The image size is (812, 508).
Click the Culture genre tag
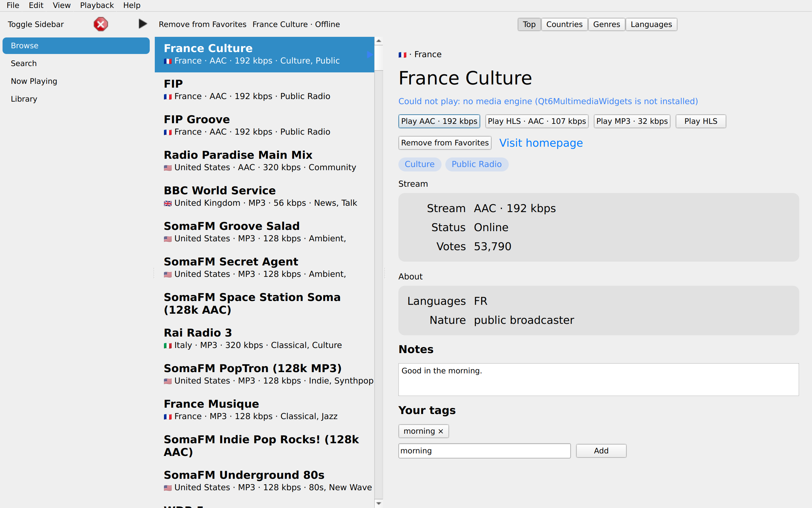coord(419,164)
